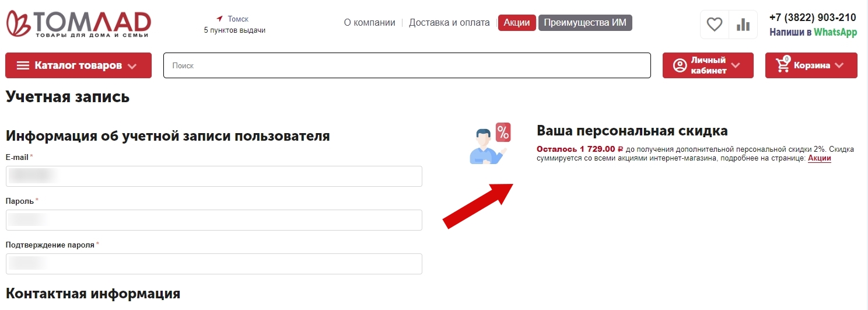Expand the Каталог товаров dropdown chevron

click(132, 66)
